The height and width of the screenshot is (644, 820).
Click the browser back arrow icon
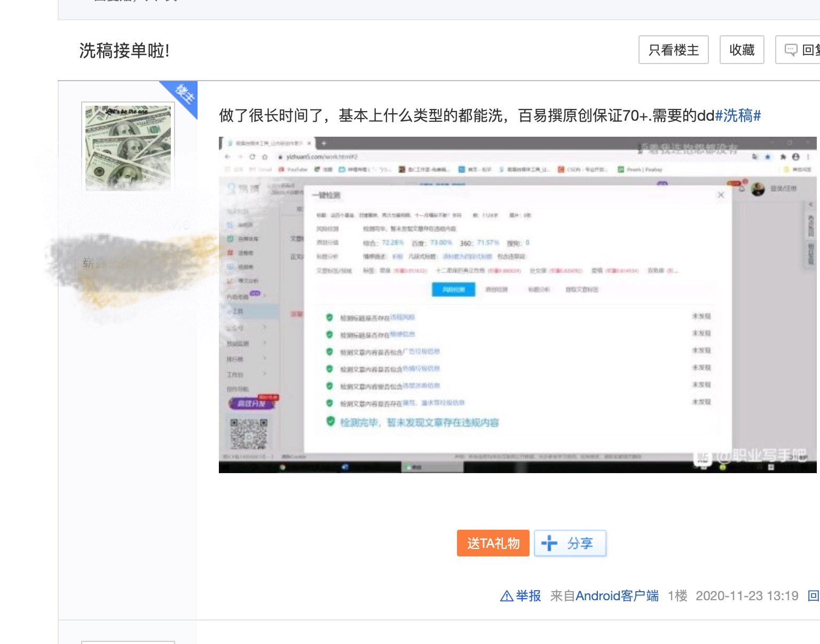pos(227,156)
